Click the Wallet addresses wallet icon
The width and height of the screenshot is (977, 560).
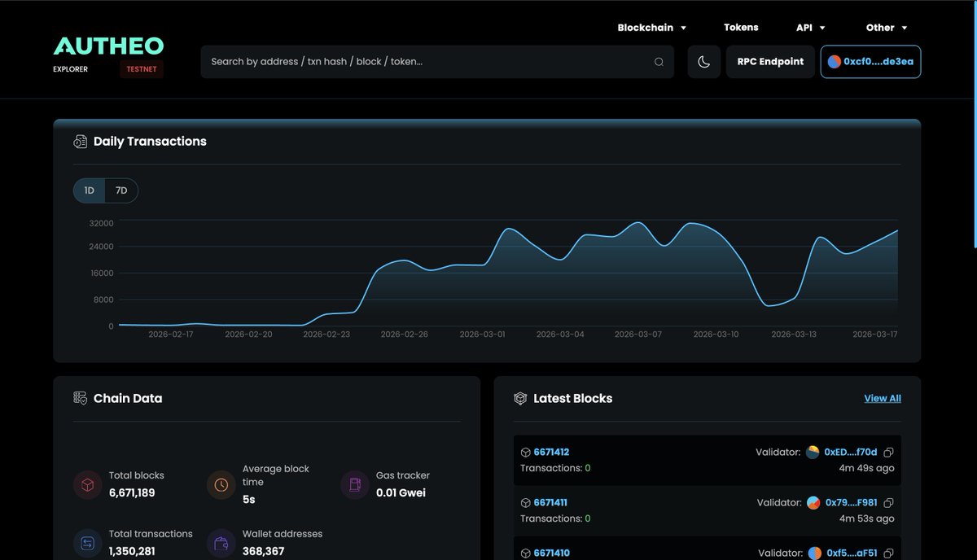tap(221, 543)
